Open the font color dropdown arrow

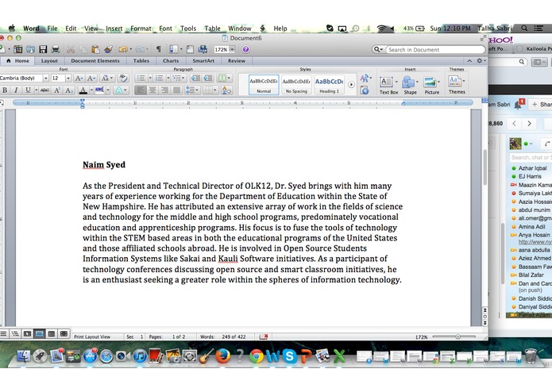point(91,90)
